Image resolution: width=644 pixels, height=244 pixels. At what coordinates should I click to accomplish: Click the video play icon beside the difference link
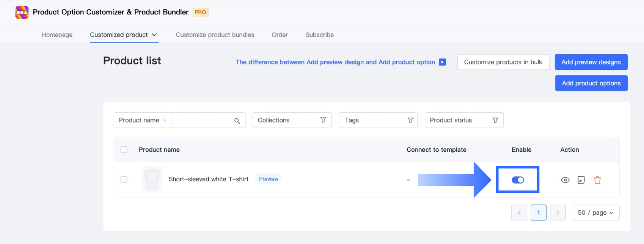(x=442, y=62)
